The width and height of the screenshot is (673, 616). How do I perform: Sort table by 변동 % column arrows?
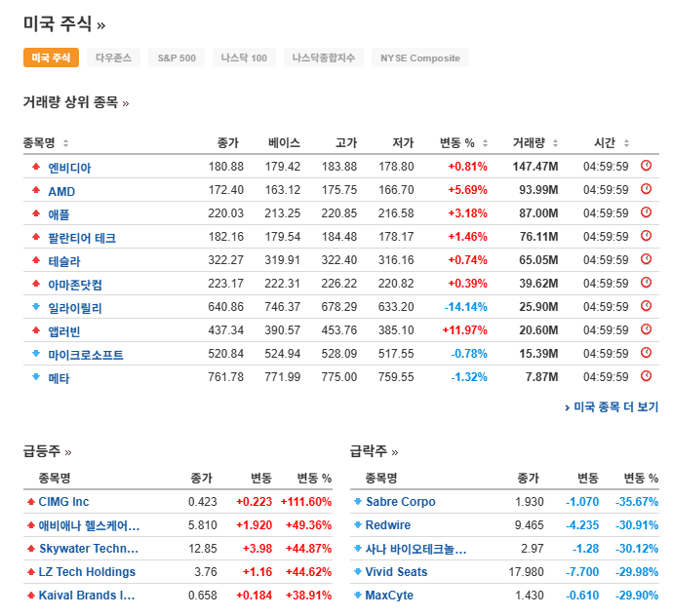click(485, 143)
